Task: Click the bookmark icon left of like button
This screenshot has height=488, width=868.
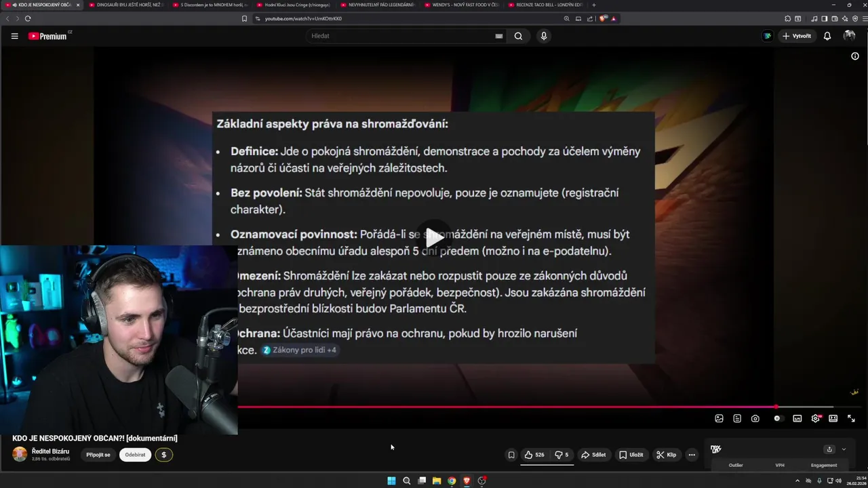Action: pyautogui.click(x=511, y=455)
